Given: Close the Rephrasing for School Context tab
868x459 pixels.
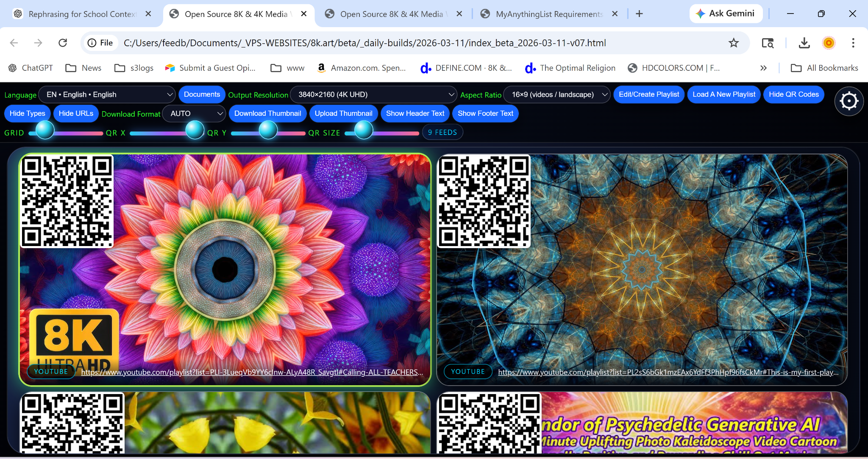Looking at the screenshot, I should [x=148, y=14].
